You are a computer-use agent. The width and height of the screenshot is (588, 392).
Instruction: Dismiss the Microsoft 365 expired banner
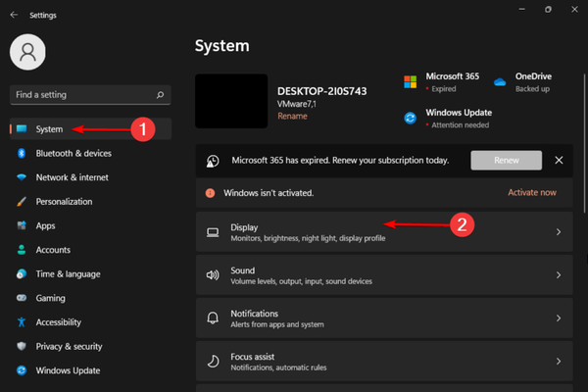click(559, 160)
